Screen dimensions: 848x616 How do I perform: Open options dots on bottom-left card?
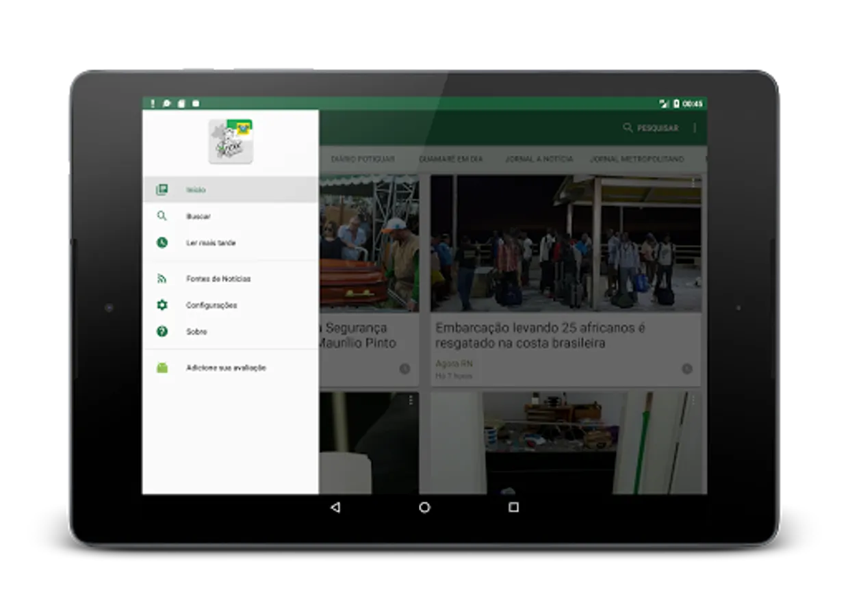click(x=411, y=400)
